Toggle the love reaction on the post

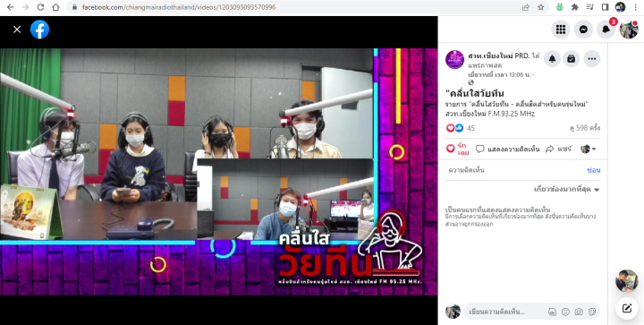click(x=458, y=149)
